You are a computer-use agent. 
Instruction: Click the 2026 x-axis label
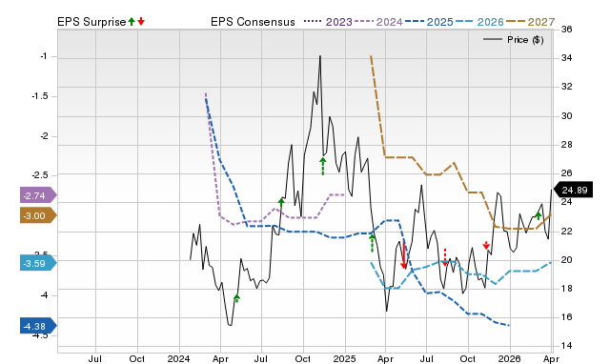tap(509, 358)
